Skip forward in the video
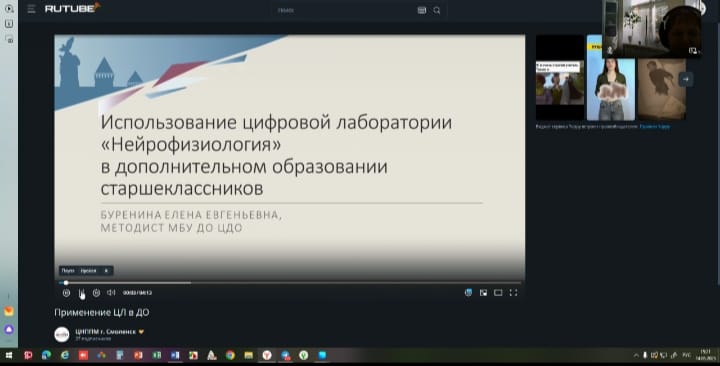This screenshot has height=366, width=720. point(96,293)
